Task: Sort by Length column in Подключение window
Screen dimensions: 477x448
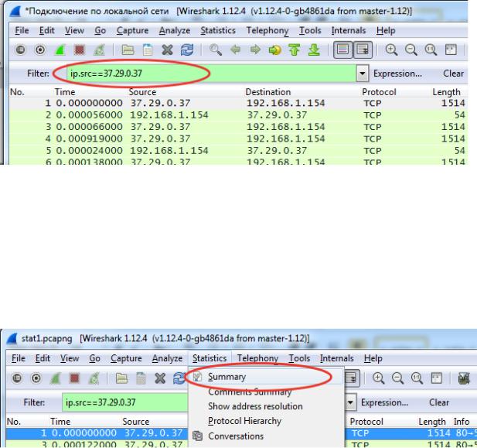Action: click(x=446, y=91)
